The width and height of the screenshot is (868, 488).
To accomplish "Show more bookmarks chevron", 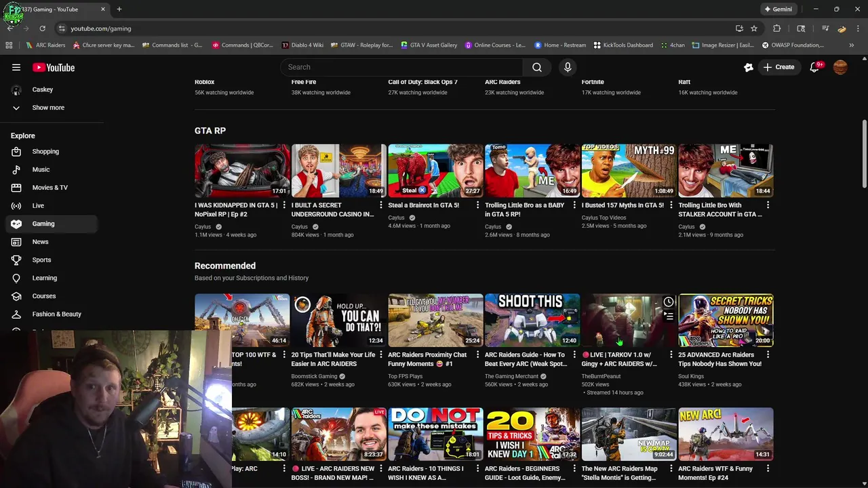I will [852, 45].
